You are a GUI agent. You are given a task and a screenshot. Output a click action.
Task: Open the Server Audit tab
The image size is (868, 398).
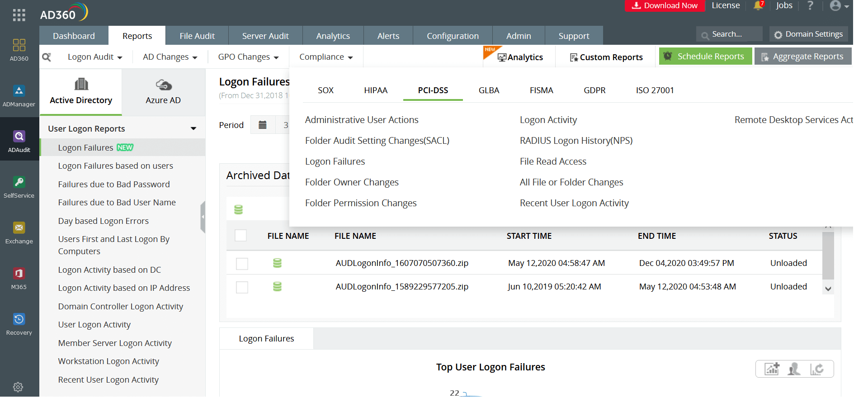click(265, 36)
